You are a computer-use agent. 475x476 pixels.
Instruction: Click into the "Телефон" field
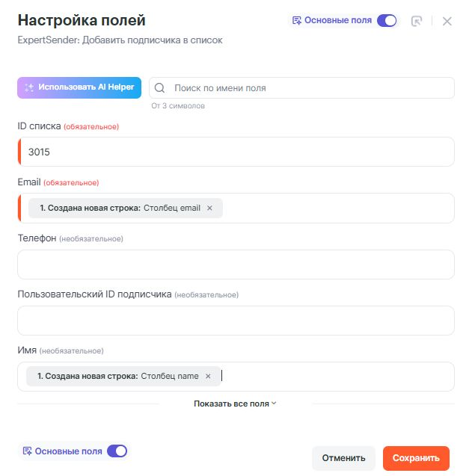coord(236,265)
